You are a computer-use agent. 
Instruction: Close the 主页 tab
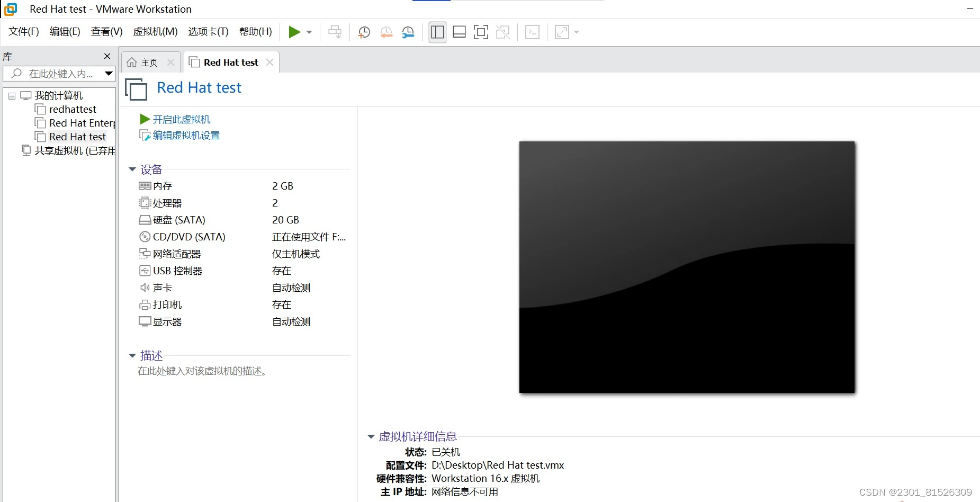pyautogui.click(x=170, y=62)
